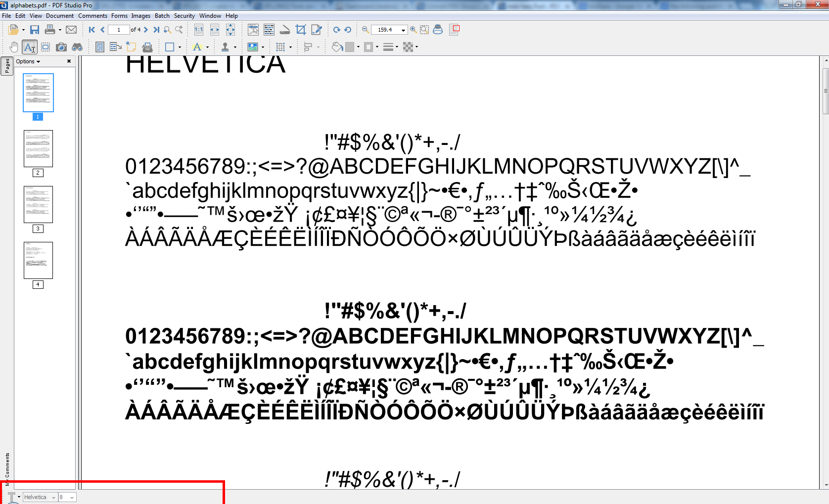Go to the previous page
This screenshot has width=829, height=504.
[x=102, y=30]
